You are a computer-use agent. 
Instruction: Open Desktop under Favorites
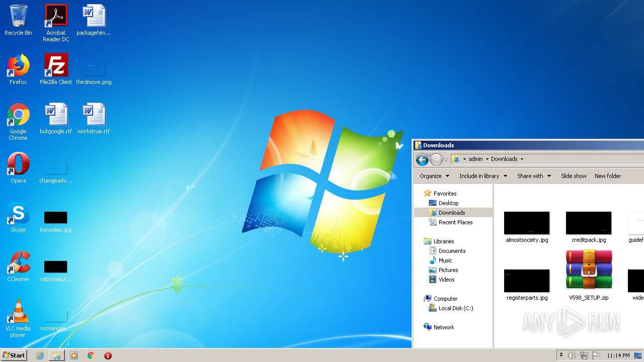(448, 203)
